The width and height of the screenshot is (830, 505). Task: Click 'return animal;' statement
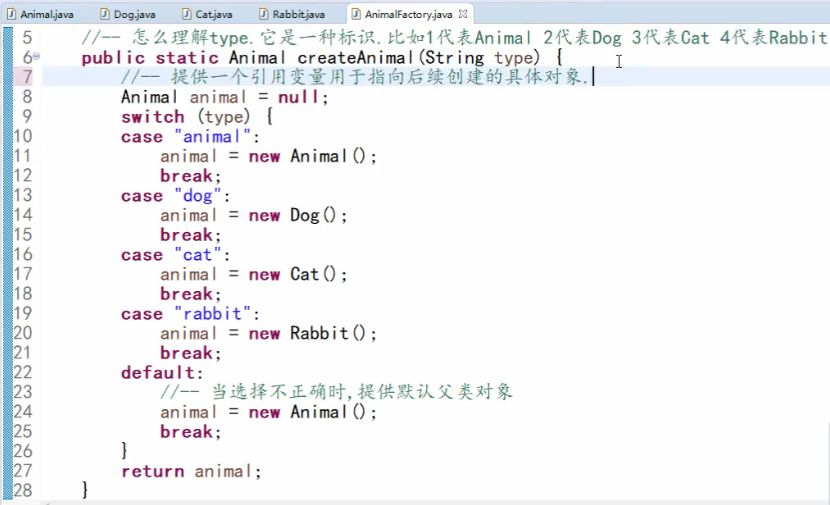191,471
